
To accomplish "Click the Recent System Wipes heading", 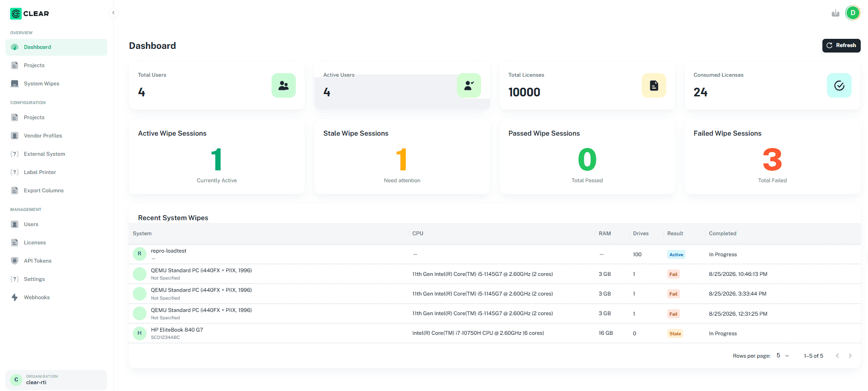I will point(173,218).
